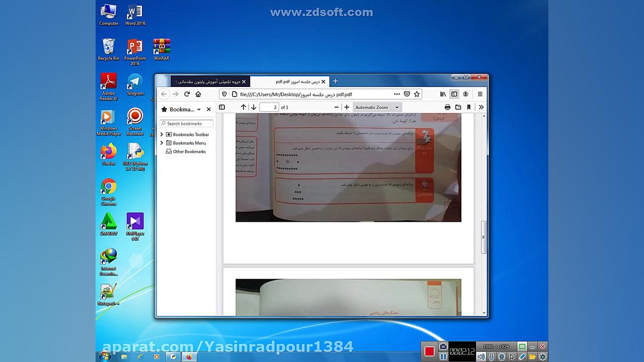The height and width of the screenshot is (362, 644).
Task: Select the KMPlayer 64X desktop icon
Action: click(135, 227)
